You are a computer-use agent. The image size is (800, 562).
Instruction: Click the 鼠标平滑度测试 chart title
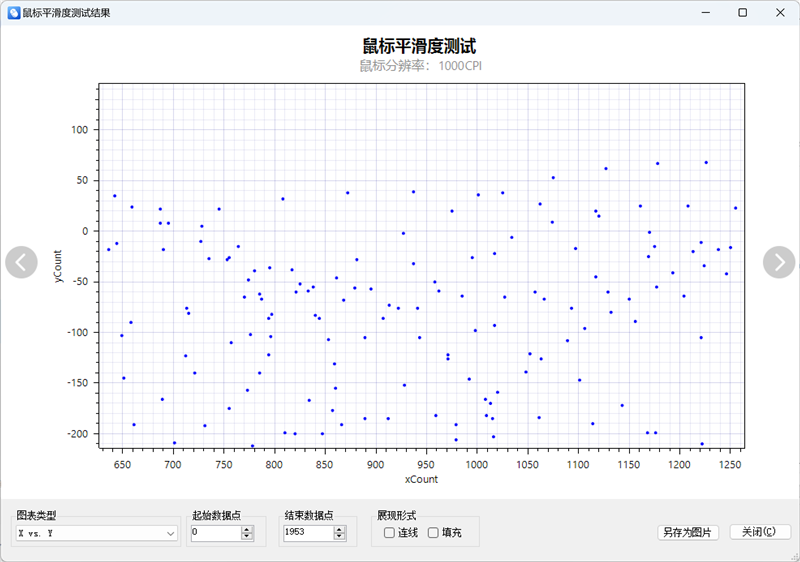[418, 46]
